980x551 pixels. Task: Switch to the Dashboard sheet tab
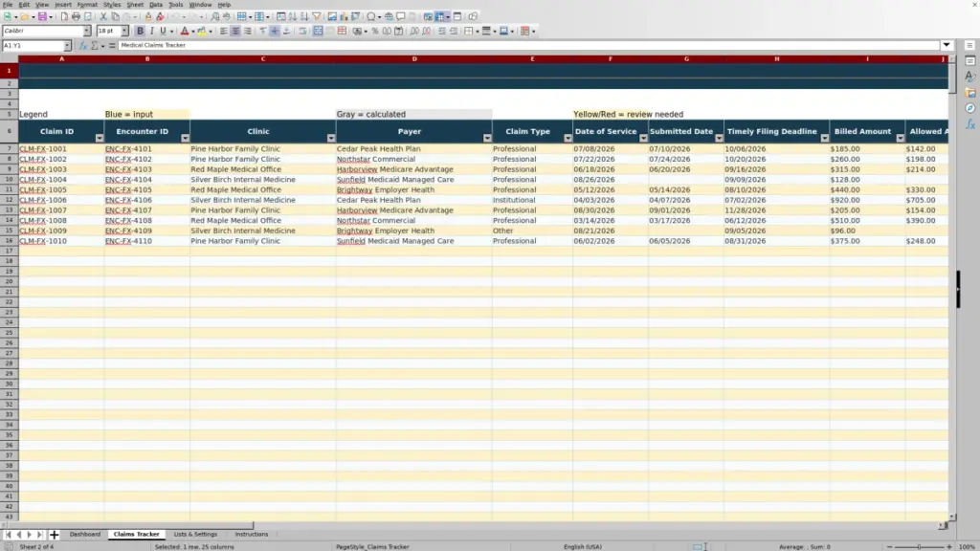[x=85, y=535]
